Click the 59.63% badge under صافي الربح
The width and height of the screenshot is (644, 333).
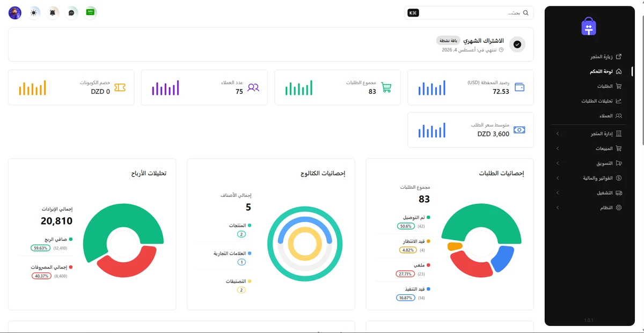[x=41, y=248]
